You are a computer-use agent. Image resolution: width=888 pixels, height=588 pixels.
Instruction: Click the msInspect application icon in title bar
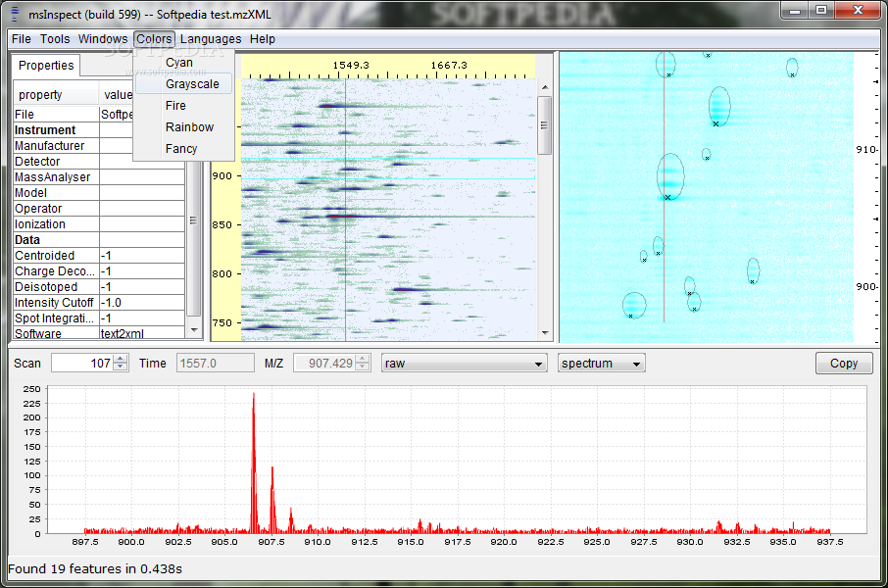tap(16, 14)
